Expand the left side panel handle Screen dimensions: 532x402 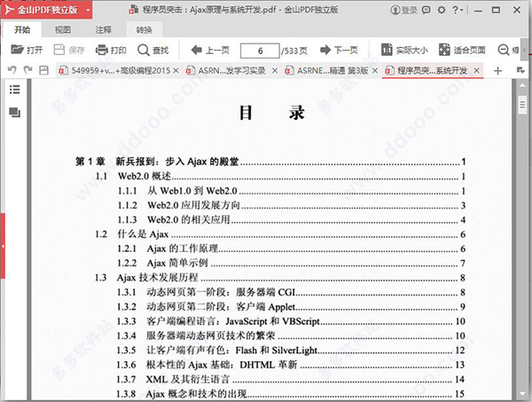pyautogui.click(x=3, y=246)
